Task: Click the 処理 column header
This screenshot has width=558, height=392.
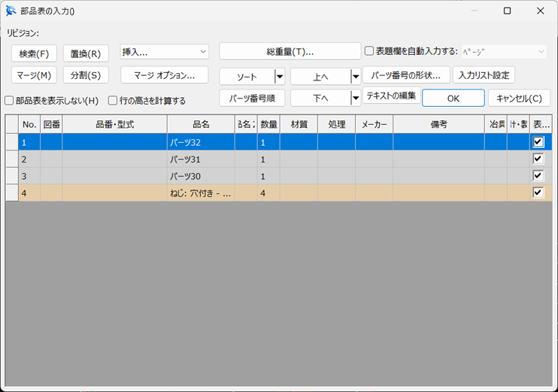Action: (x=337, y=124)
